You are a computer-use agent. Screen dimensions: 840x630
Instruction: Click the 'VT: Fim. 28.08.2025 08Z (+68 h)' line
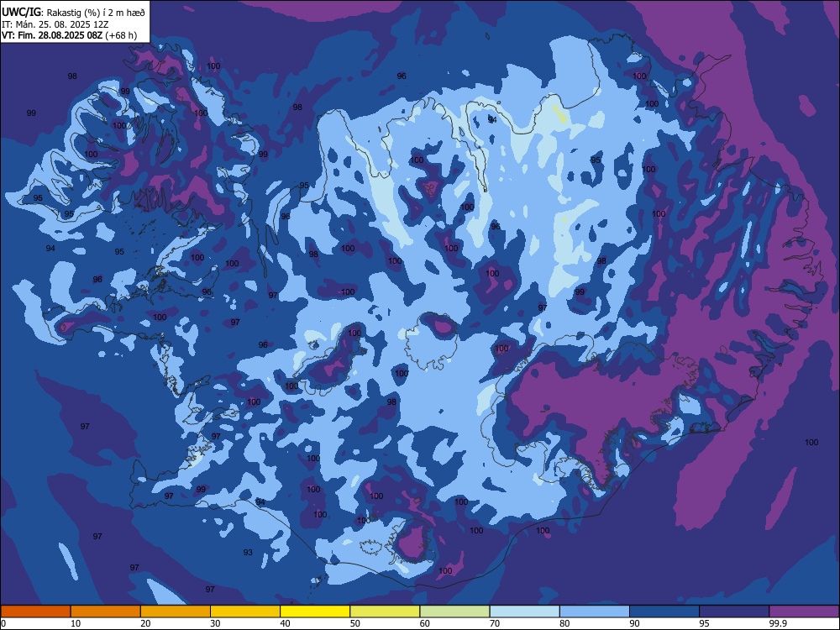69,36
